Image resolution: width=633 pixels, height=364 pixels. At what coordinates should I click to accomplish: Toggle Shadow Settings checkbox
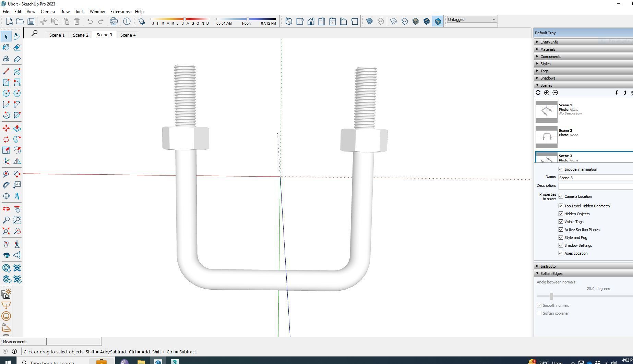pyautogui.click(x=561, y=245)
